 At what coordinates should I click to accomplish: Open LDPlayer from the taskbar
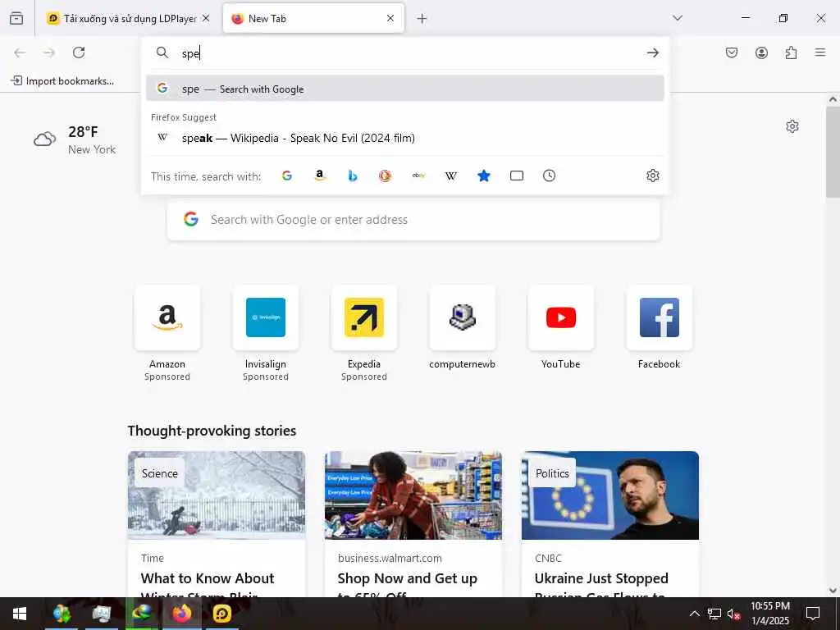pyautogui.click(x=221, y=614)
